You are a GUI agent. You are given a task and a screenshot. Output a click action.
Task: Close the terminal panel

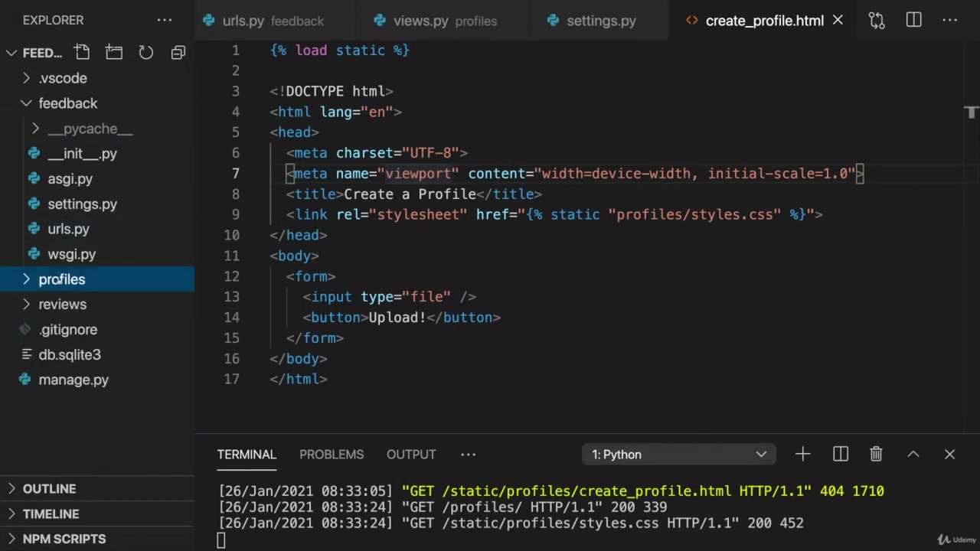coord(949,455)
